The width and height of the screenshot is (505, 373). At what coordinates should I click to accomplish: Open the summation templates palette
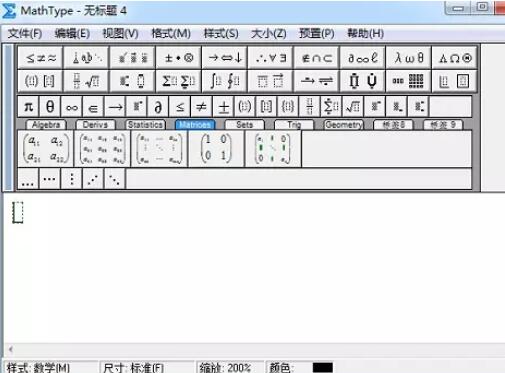(178, 81)
